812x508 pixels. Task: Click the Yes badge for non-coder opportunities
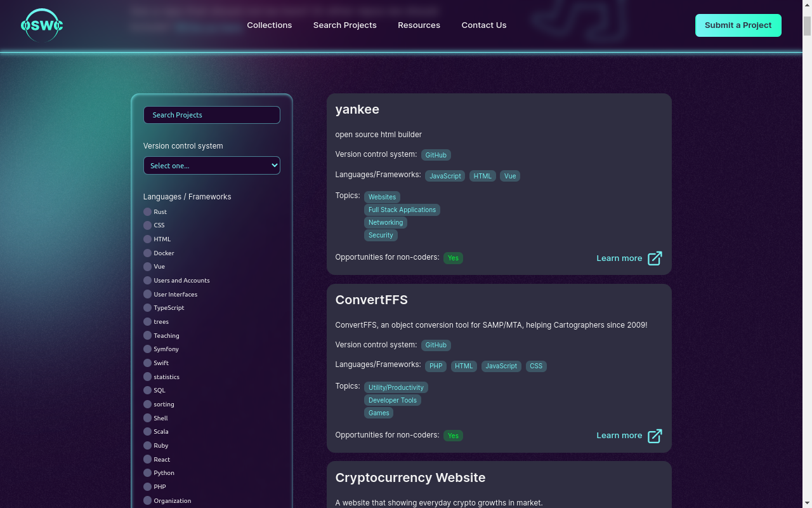click(x=453, y=258)
